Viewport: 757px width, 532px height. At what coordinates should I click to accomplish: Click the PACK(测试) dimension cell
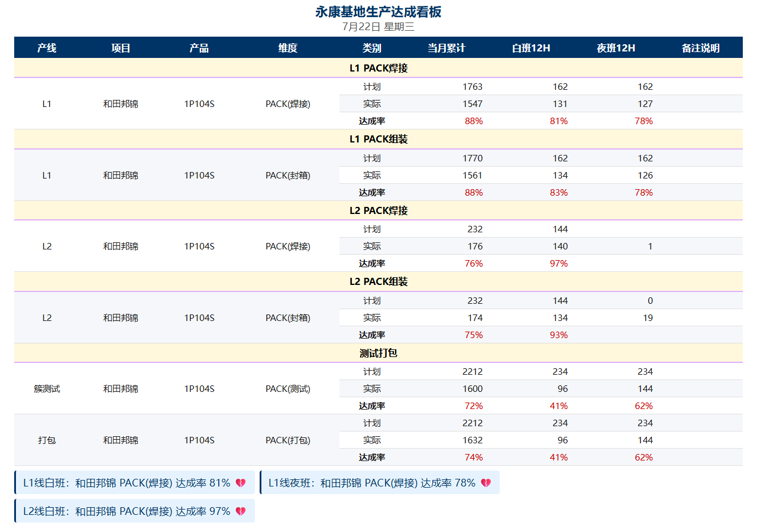(x=288, y=389)
